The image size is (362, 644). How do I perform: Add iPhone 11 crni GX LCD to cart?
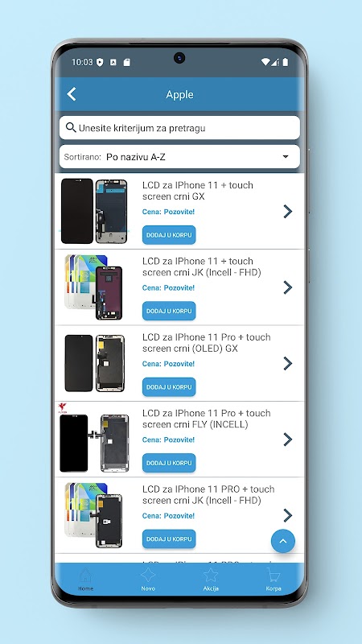click(169, 235)
